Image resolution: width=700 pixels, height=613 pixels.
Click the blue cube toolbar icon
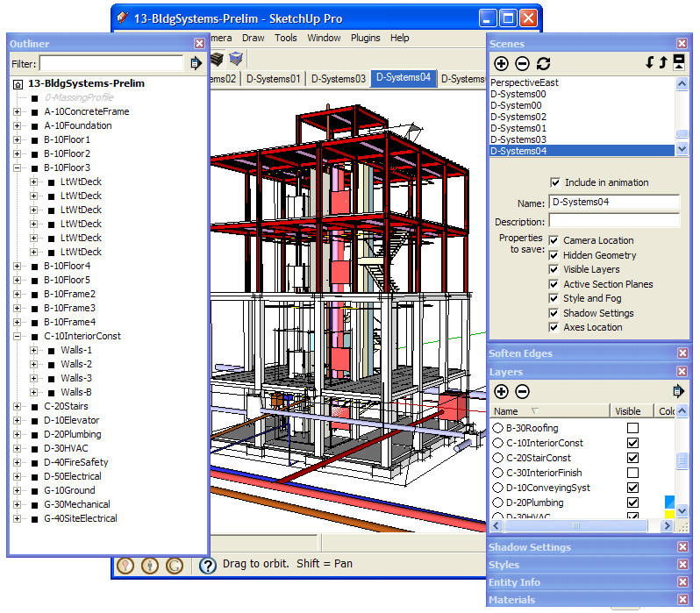click(236, 59)
